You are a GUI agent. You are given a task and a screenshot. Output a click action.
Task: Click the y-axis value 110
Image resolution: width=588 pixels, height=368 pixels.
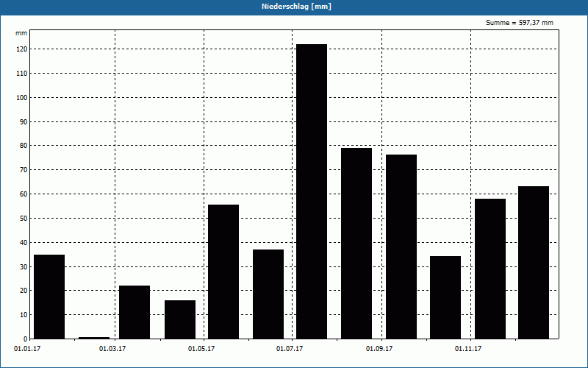coord(22,74)
